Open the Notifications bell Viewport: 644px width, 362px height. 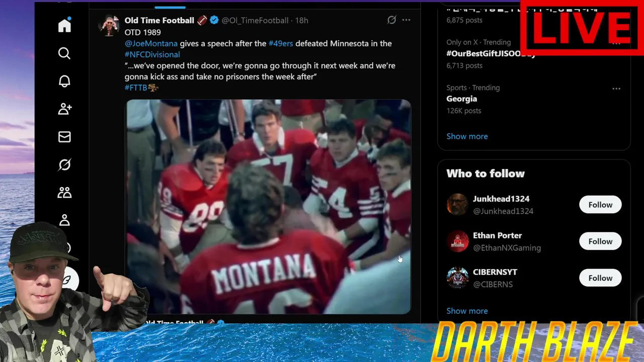[x=64, y=81]
